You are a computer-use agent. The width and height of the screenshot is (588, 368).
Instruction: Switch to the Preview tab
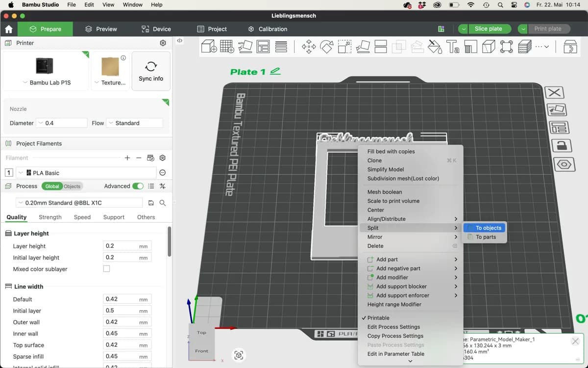point(101,29)
